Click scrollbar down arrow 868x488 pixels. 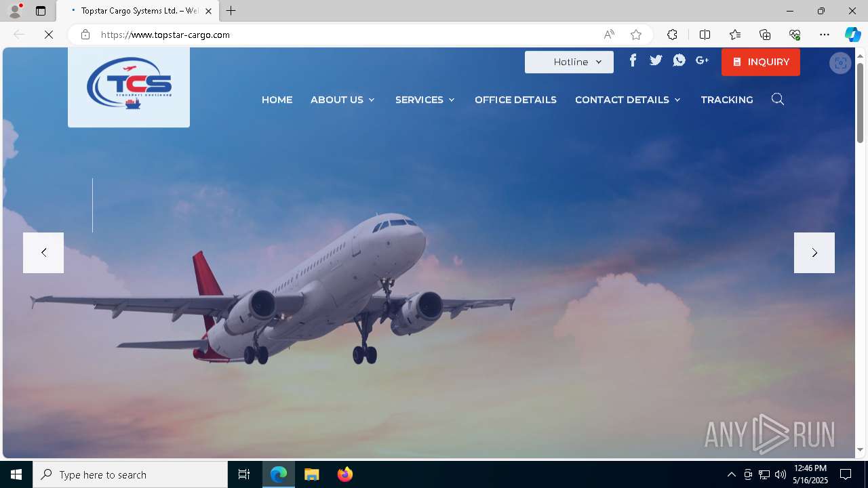click(x=860, y=449)
